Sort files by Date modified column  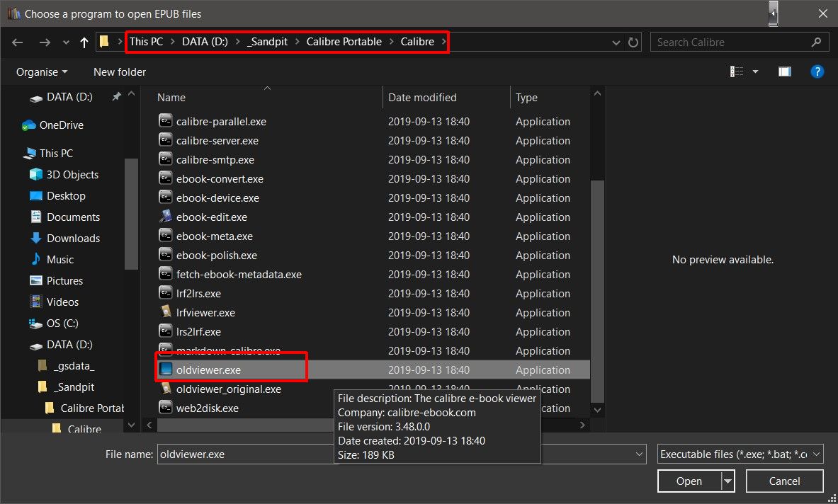click(422, 97)
